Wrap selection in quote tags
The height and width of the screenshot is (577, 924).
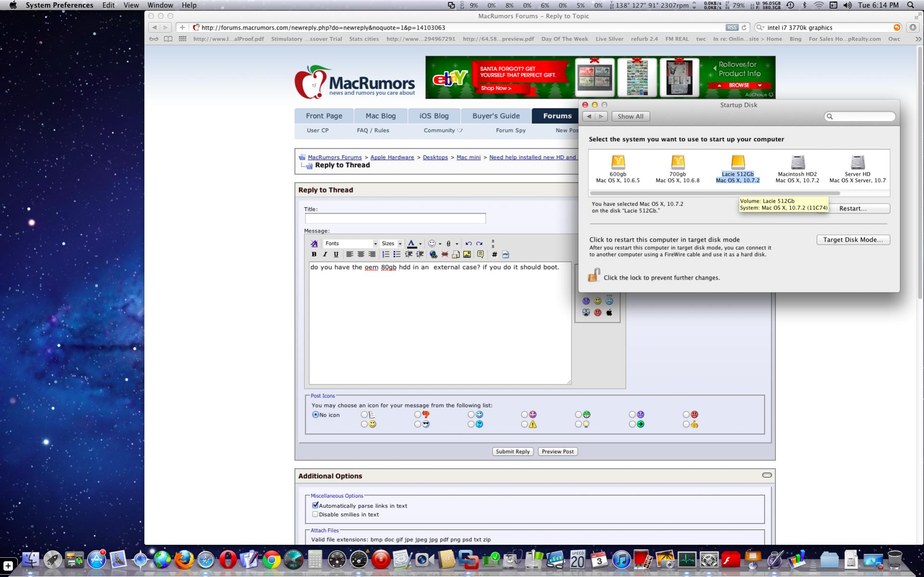pos(480,254)
